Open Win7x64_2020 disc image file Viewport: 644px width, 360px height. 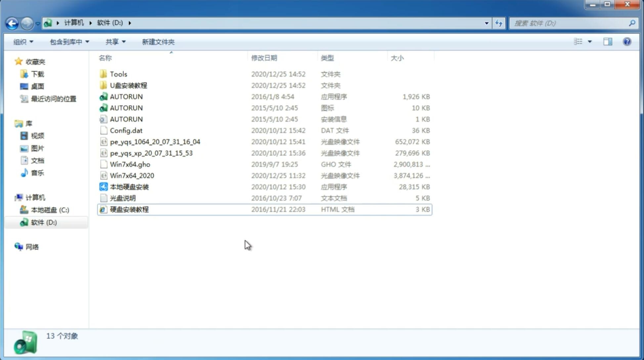click(x=132, y=176)
